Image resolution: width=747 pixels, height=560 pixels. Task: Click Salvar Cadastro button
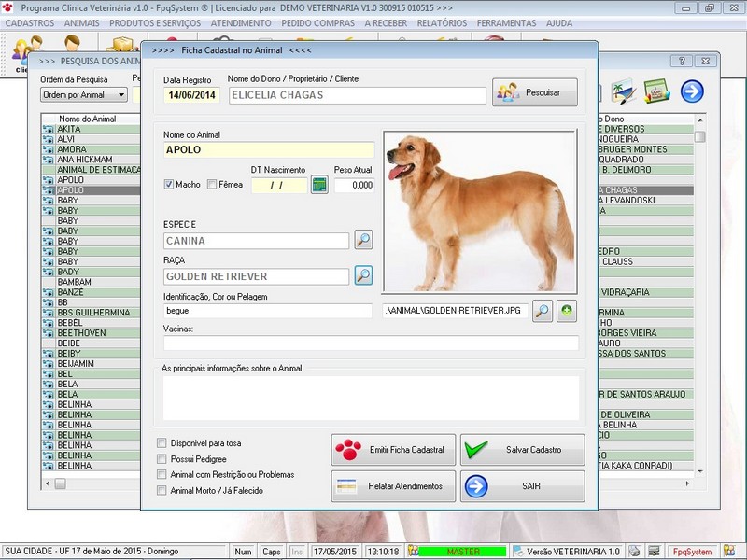[x=523, y=450]
